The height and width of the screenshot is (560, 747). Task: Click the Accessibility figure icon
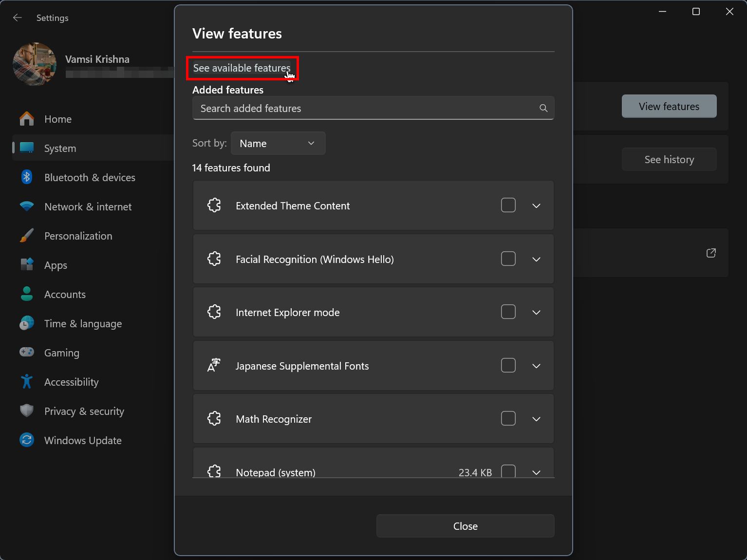tap(27, 382)
